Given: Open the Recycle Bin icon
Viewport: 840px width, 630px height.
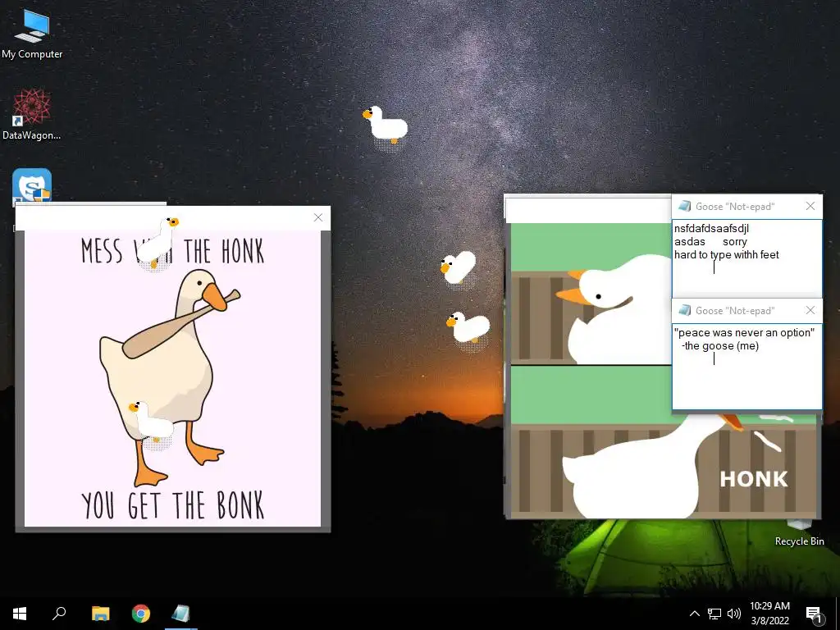Looking at the screenshot, I should (799, 533).
